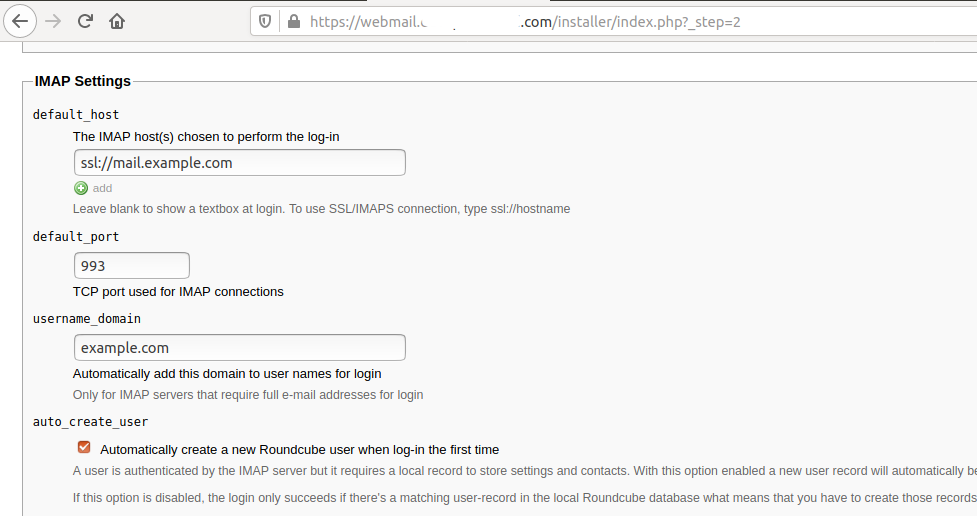View site security via padlock icon

(x=293, y=22)
